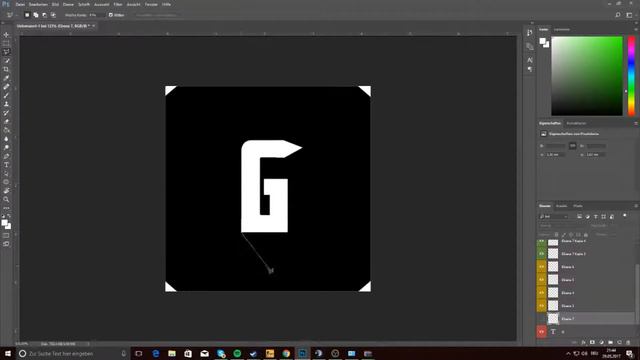Click the add layer mask icon
The width and height of the screenshot is (640, 360).
pyautogui.click(x=592, y=342)
